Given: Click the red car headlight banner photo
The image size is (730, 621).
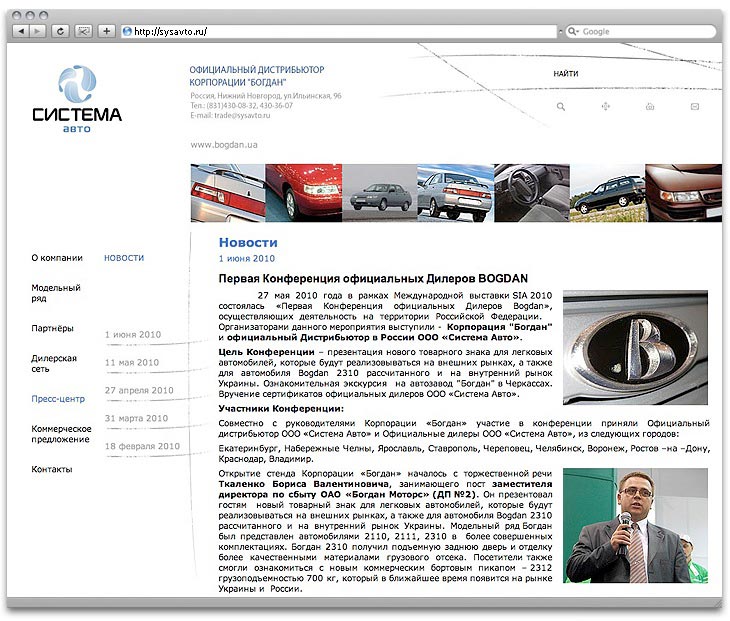Looking at the screenshot, I should [x=304, y=193].
